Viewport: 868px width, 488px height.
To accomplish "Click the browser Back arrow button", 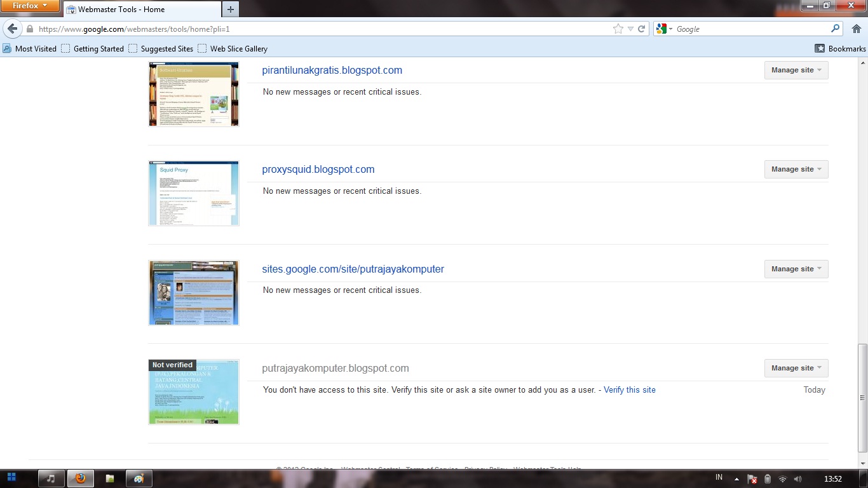I will [x=12, y=29].
